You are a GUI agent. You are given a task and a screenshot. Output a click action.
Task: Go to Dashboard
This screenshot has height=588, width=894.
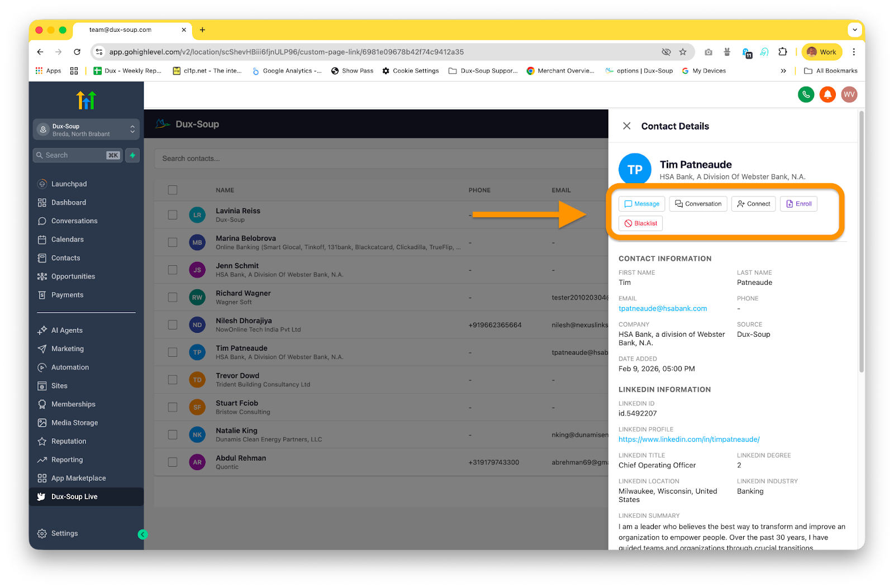tap(69, 202)
